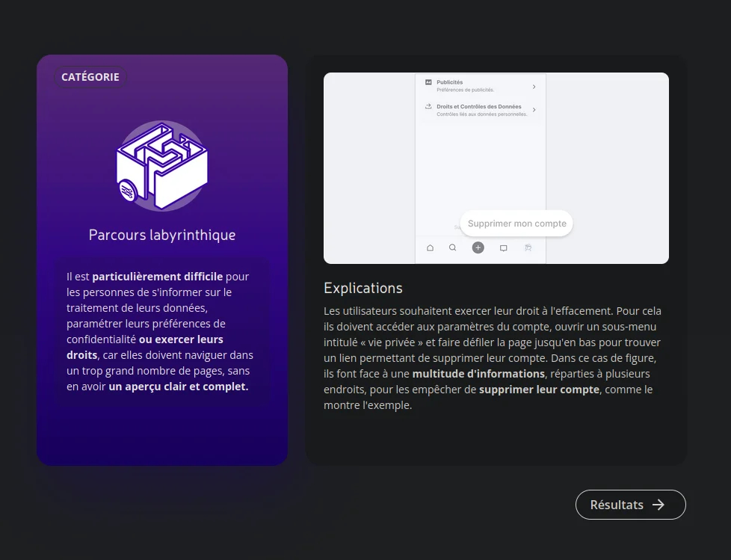Select the profile icon in mockup navigation

coord(528,247)
